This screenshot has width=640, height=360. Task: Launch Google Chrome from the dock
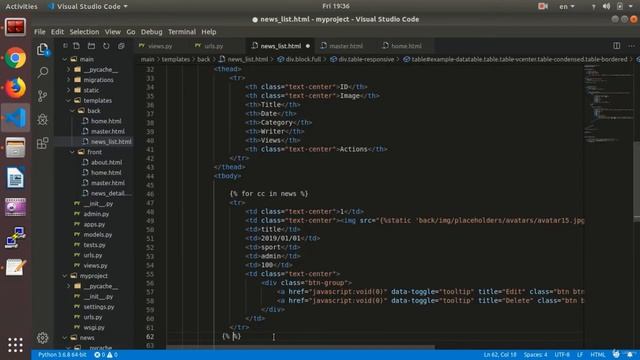(x=16, y=58)
